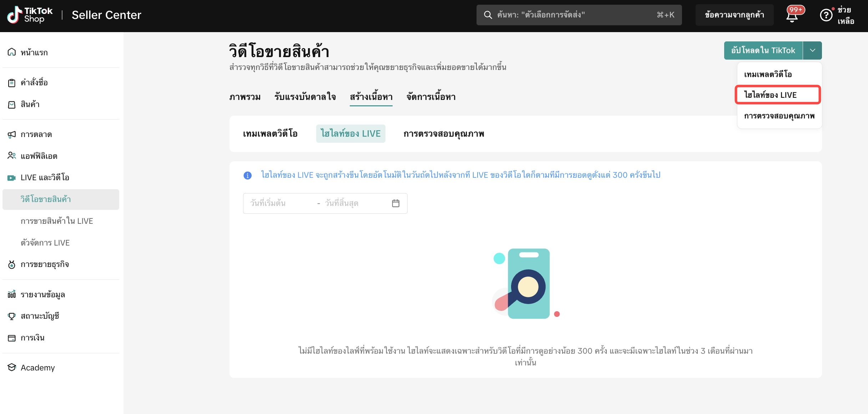The height and width of the screenshot is (414, 868).
Task: Click the แอฟฟิลิเอต people icon
Action: (12, 156)
